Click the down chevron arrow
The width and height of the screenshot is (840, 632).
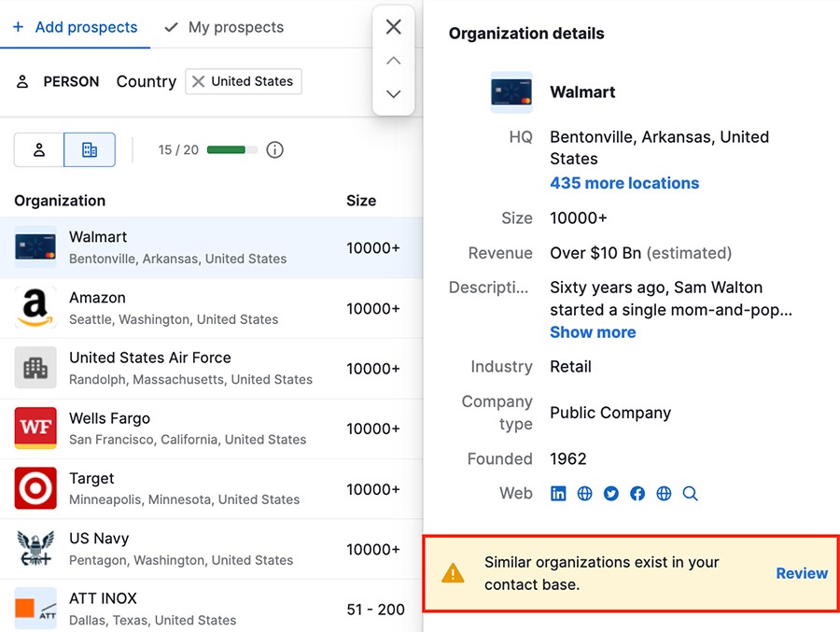coord(393,93)
